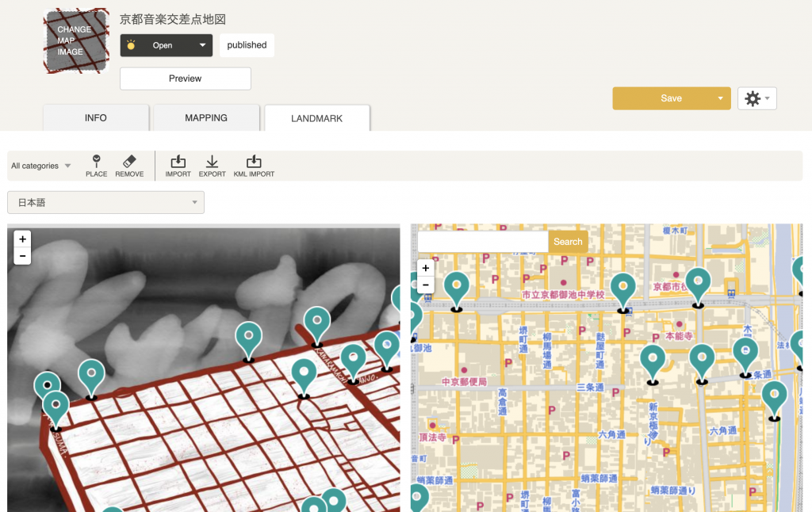Click the Preview button
Image resolution: width=812 pixels, height=512 pixels.
(185, 78)
